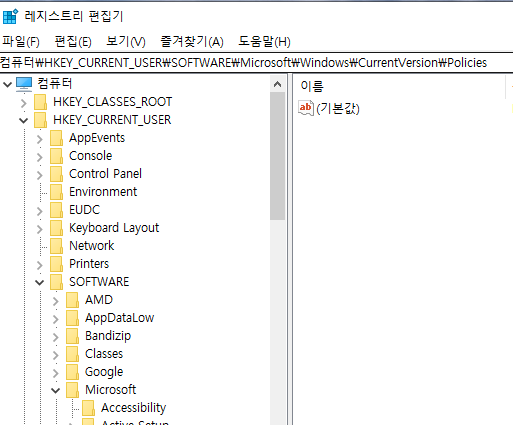Select the 컴퓨터 tree label
Screen dimensions: 513x425
(x=54, y=83)
